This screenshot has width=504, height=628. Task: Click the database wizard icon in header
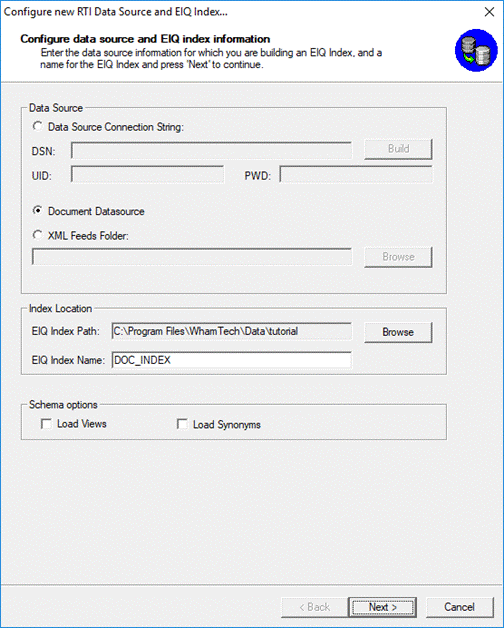[476, 50]
